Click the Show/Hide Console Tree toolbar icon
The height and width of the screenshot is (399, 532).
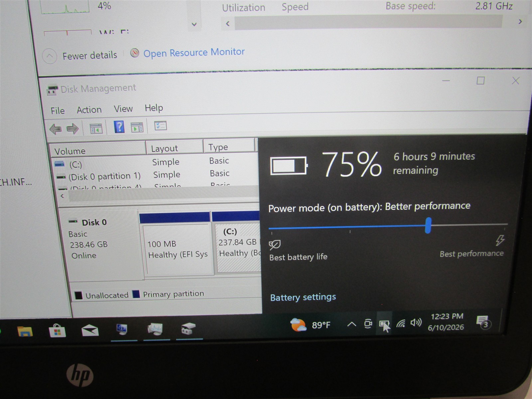(96, 128)
